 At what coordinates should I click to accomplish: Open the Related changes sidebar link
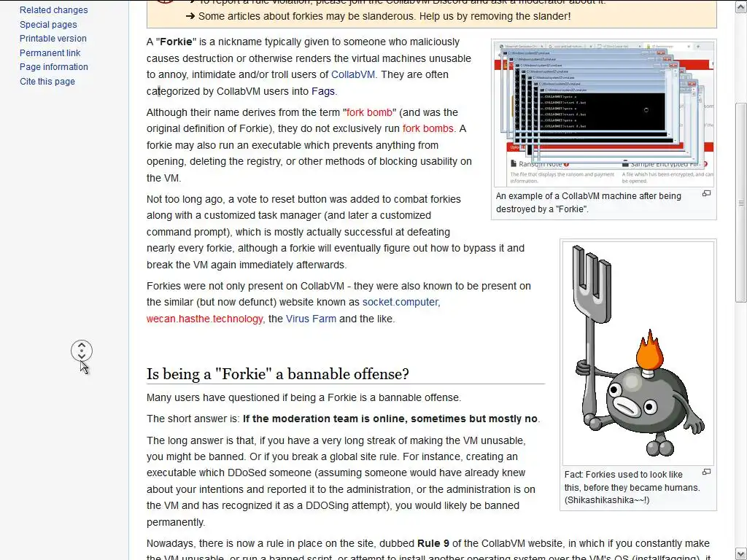[x=53, y=10]
